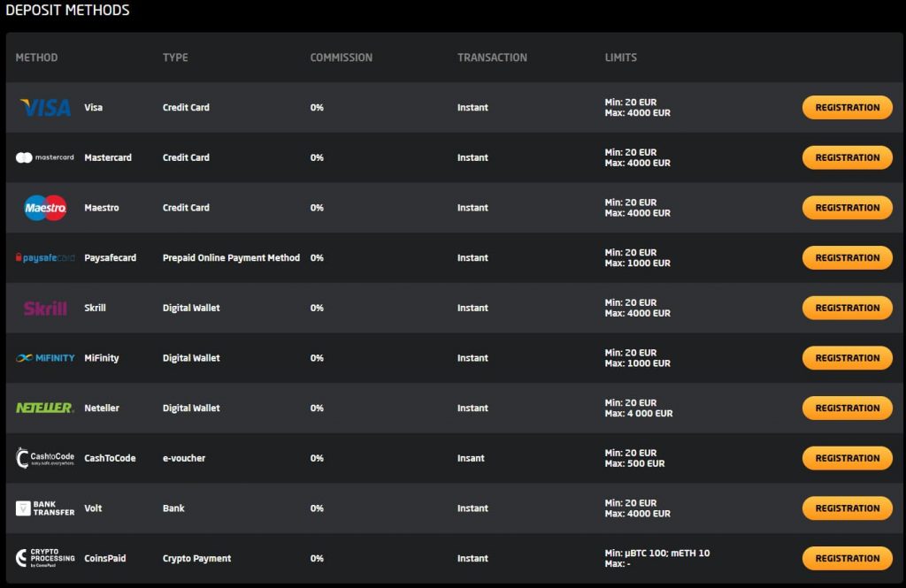
Task: Choose Registration in the Skrill row
Action: (847, 308)
